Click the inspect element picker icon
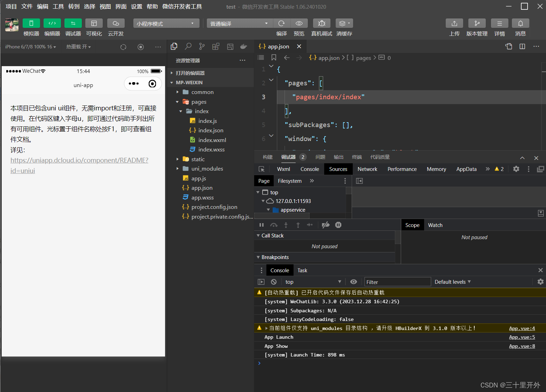Image resolution: width=546 pixels, height=392 pixels. [x=262, y=169]
